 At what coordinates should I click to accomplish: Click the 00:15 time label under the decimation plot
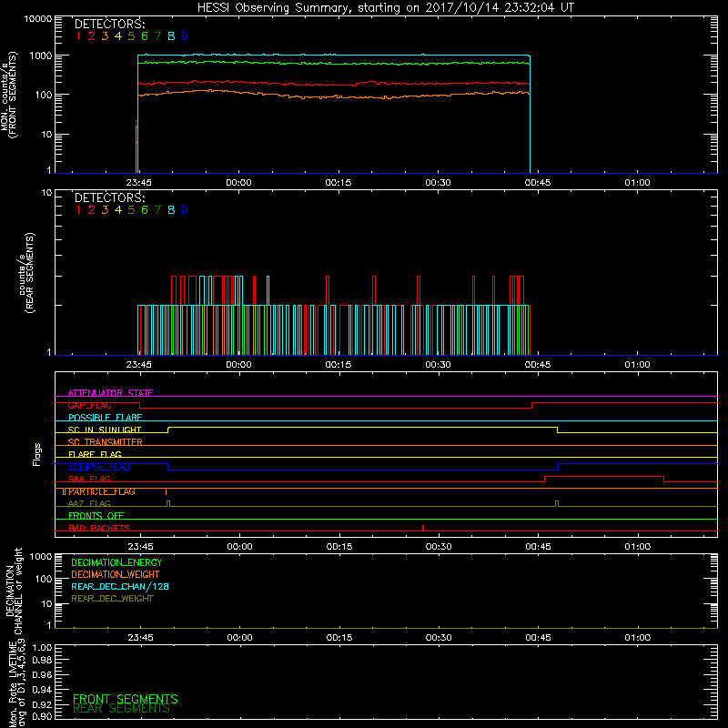(x=339, y=638)
